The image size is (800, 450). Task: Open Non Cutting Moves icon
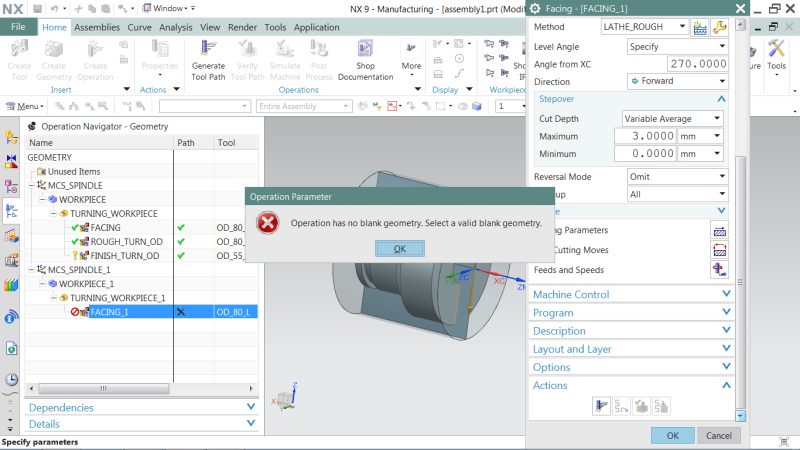point(719,251)
